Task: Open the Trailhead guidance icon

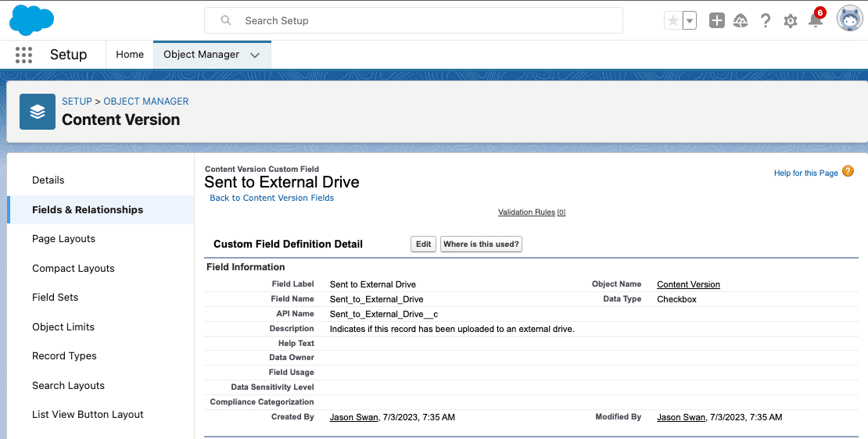Action: pyautogui.click(x=741, y=21)
